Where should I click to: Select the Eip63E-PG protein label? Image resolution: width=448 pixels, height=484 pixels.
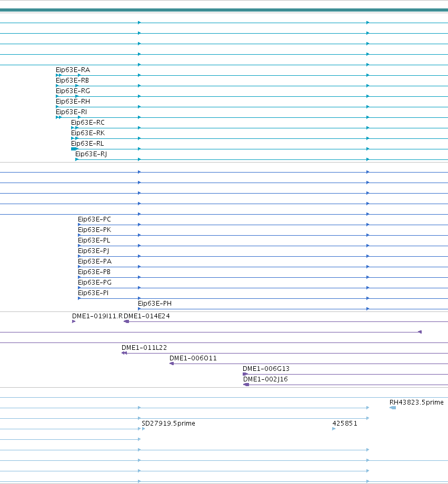(x=95, y=283)
